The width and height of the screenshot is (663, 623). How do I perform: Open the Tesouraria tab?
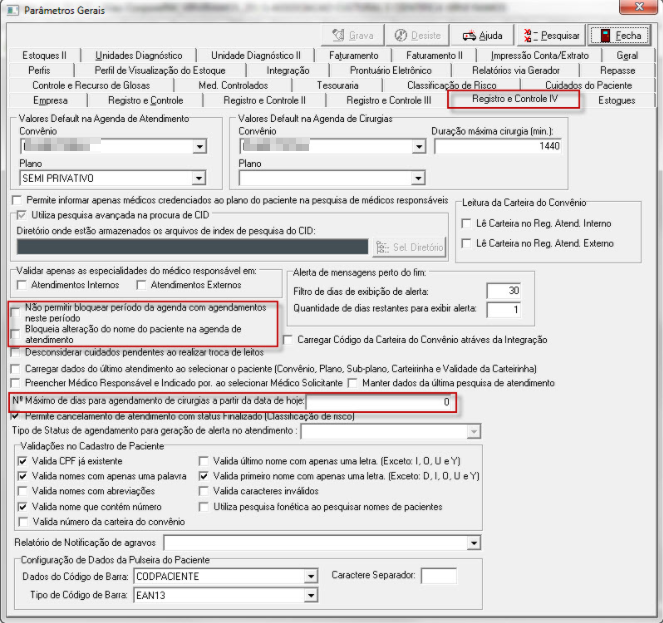[337, 85]
